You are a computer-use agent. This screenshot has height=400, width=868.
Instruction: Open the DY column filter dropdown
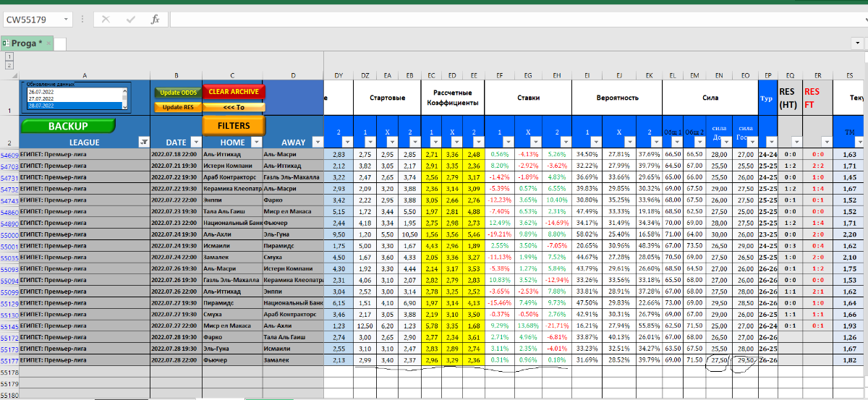coord(346,142)
